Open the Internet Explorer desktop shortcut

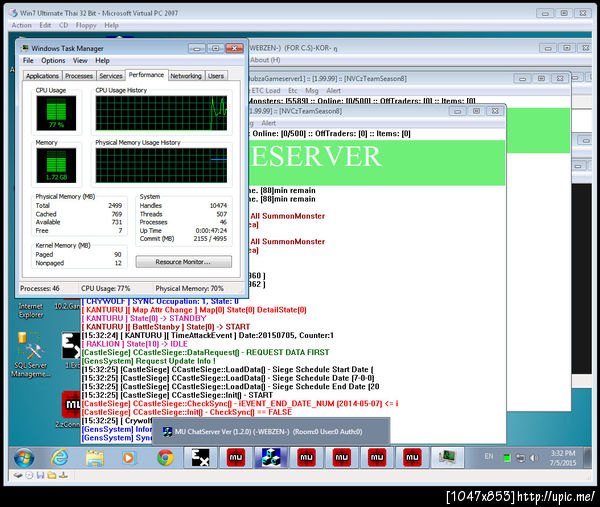pyautogui.click(x=31, y=310)
